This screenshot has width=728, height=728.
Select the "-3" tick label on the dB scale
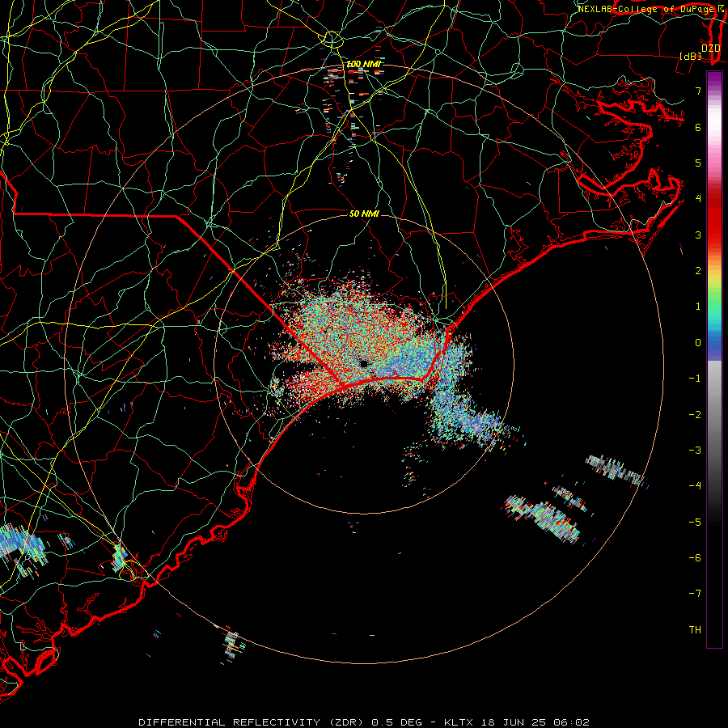(x=695, y=451)
